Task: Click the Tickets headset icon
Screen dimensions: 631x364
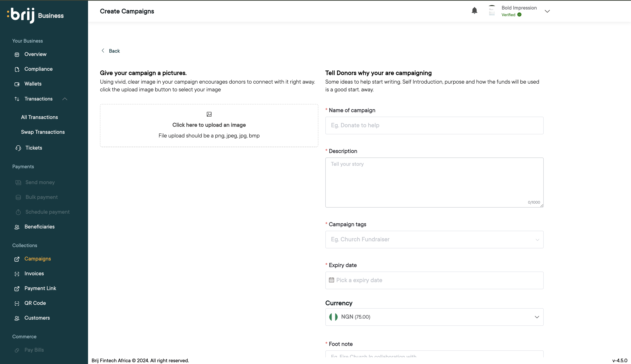Action: (18, 148)
